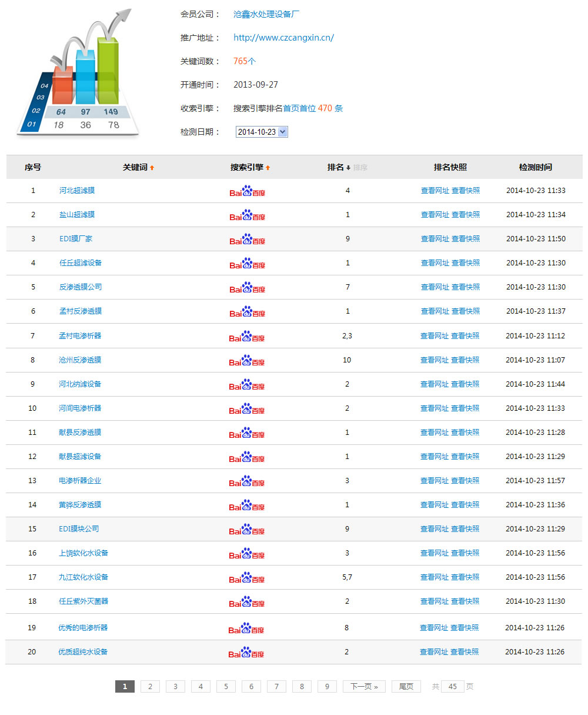Open the 检测日期 date dropdown
Screen dimensions: 588x715
click(262, 132)
